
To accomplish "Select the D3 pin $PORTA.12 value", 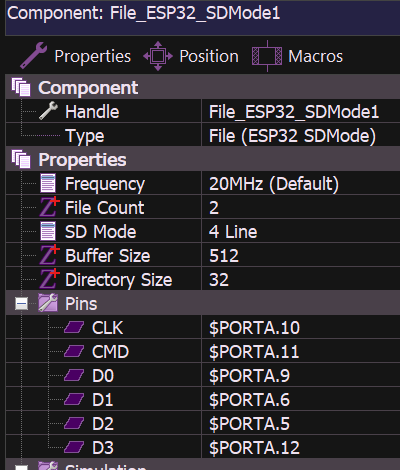I will [301, 448].
